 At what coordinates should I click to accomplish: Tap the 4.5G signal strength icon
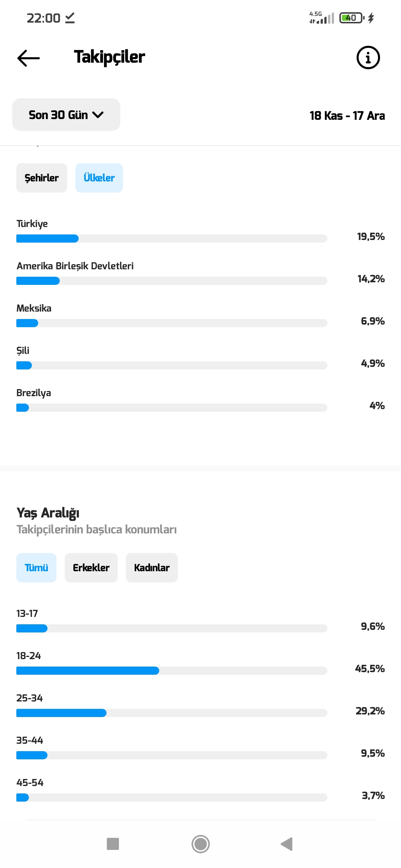point(322,17)
